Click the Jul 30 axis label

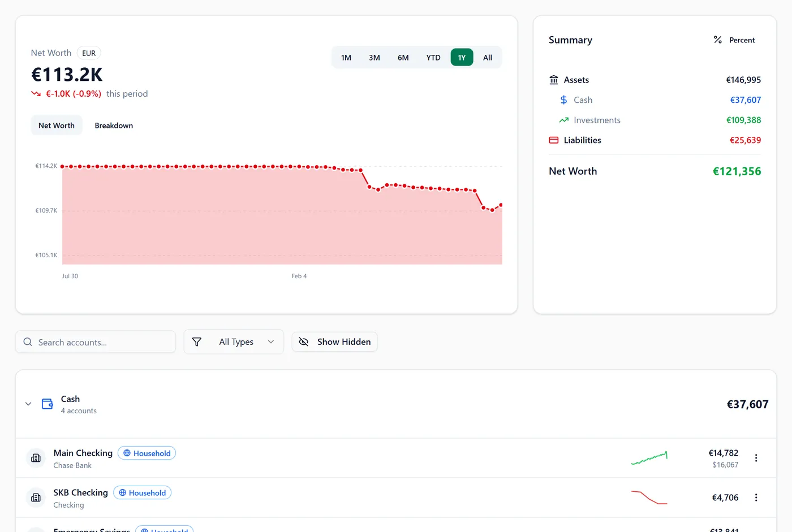(70, 276)
